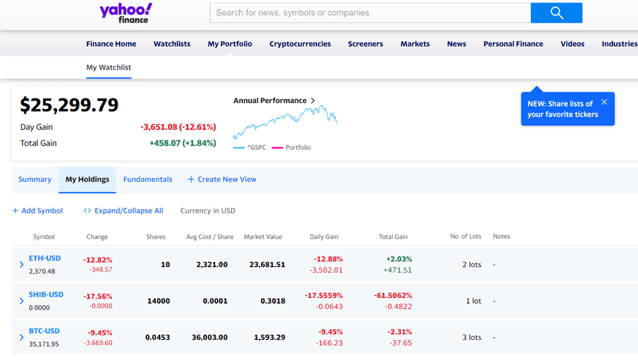638x364 pixels.
Task: Select the My Watchlist tab
Action: pyautogui.click(x=108, y=67)
